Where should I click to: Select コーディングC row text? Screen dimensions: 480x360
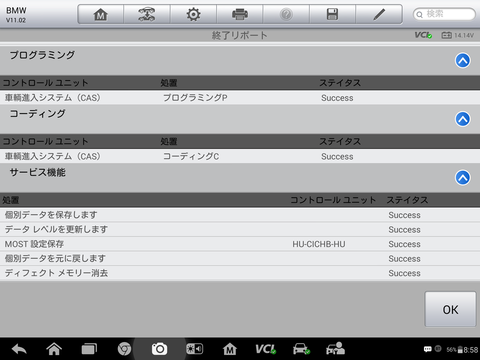[191, 156]
